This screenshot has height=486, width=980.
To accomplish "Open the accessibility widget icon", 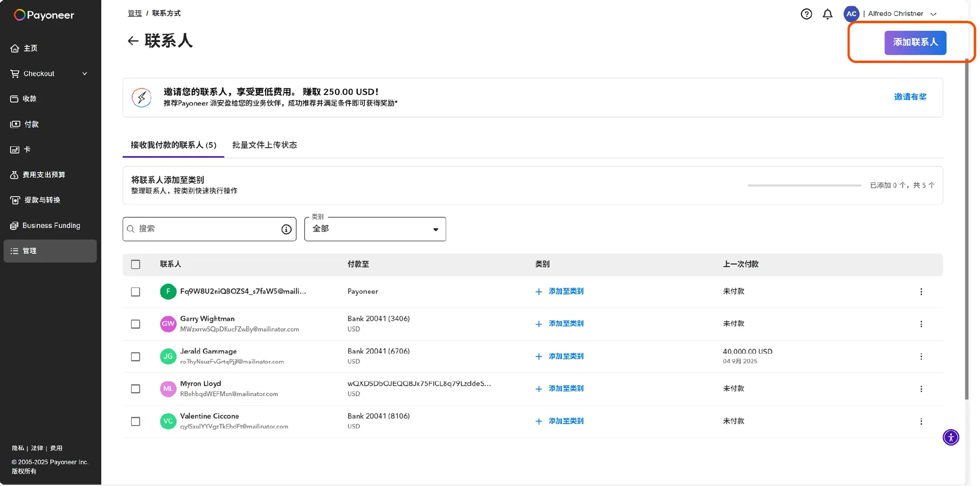I will click(951, 438).
